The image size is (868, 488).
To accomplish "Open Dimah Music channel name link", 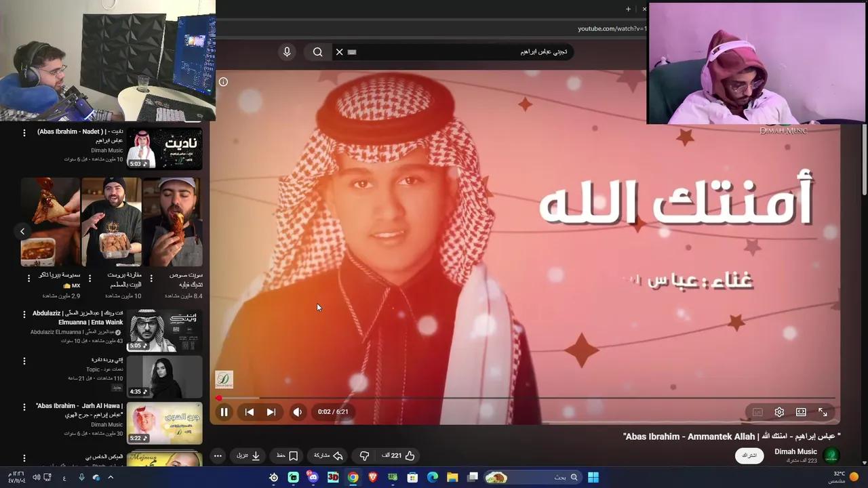I will (795, 451).
